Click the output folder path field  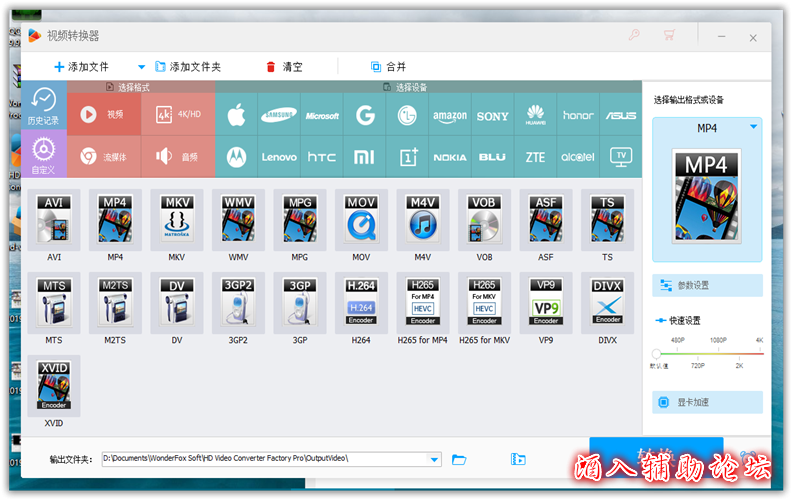[263, 459]
